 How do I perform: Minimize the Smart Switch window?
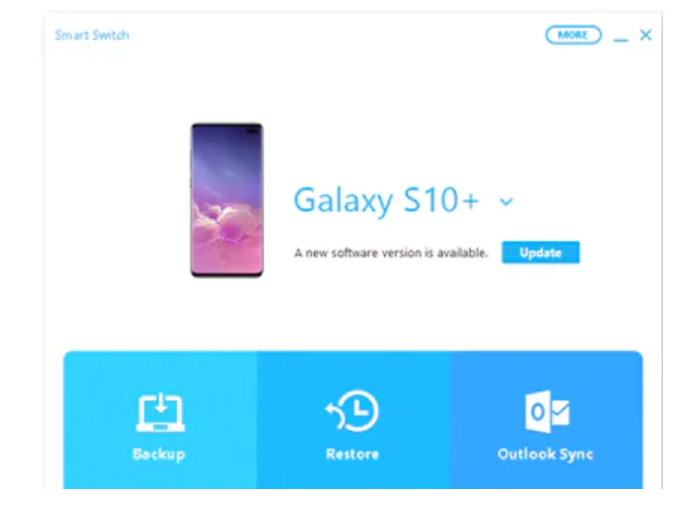(x=620, y=40)
